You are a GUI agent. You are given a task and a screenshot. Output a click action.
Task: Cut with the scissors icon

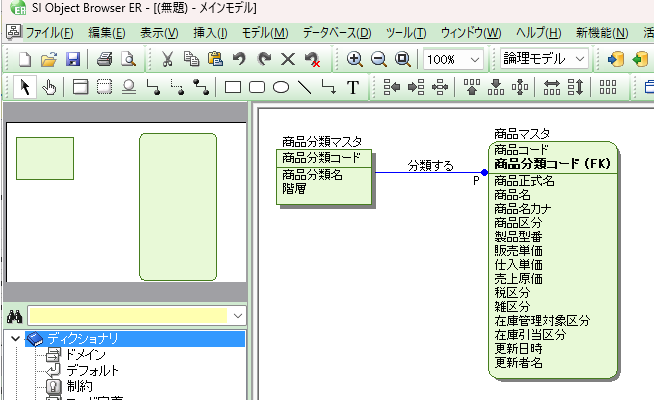[x=167, y=59]
